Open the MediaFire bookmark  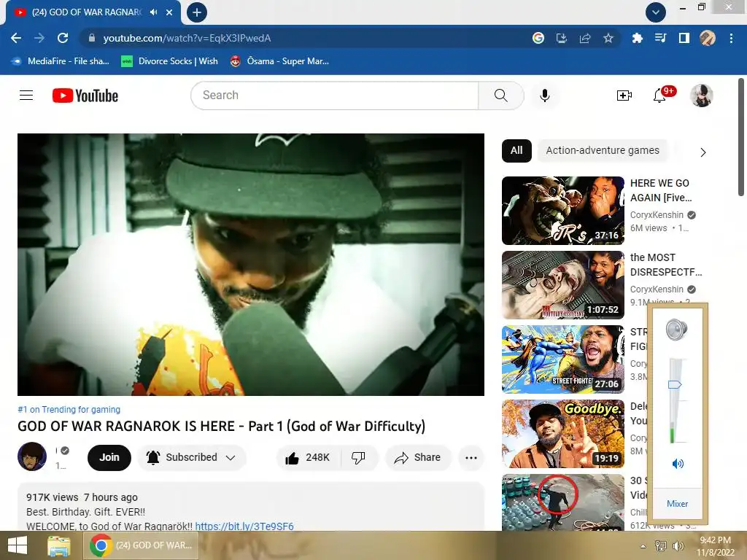(61, 61)
